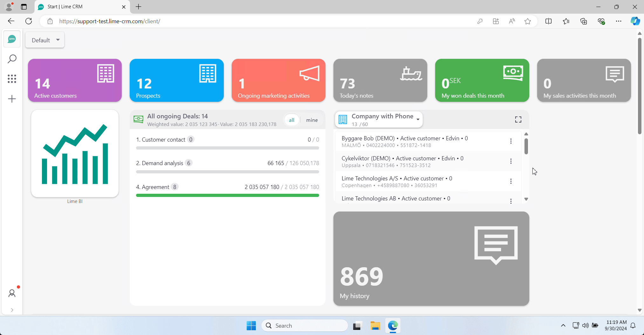Open the tab actions menu icon
The image size is (644, 335).
(x=24, y=7)
